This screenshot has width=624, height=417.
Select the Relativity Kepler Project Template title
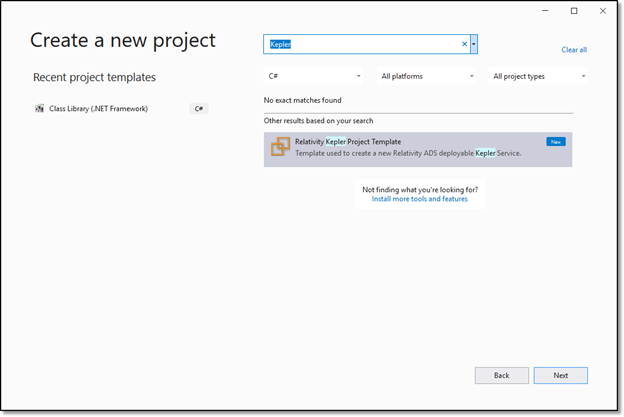(x=348, y=142)
